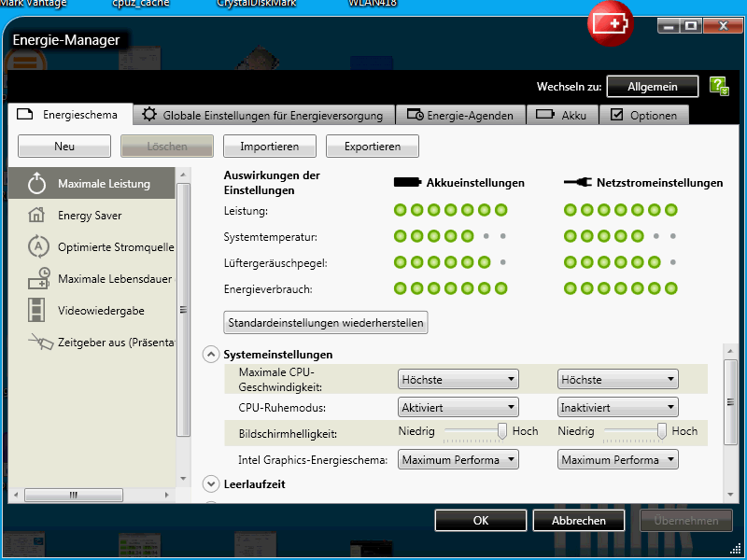
Task: Click the settings panel vertical scrollbar thumb
Action: tap(730, 402)
